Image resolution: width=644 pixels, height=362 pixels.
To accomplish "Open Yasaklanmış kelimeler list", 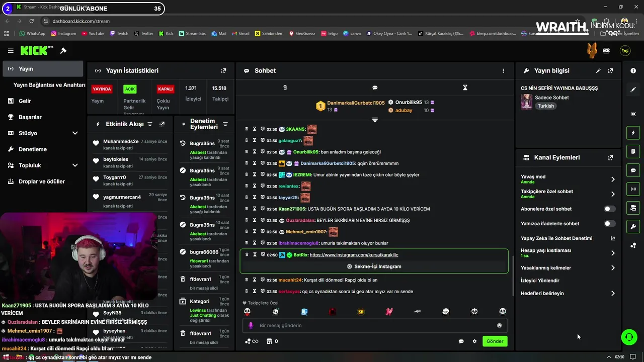I will point(568,268).
